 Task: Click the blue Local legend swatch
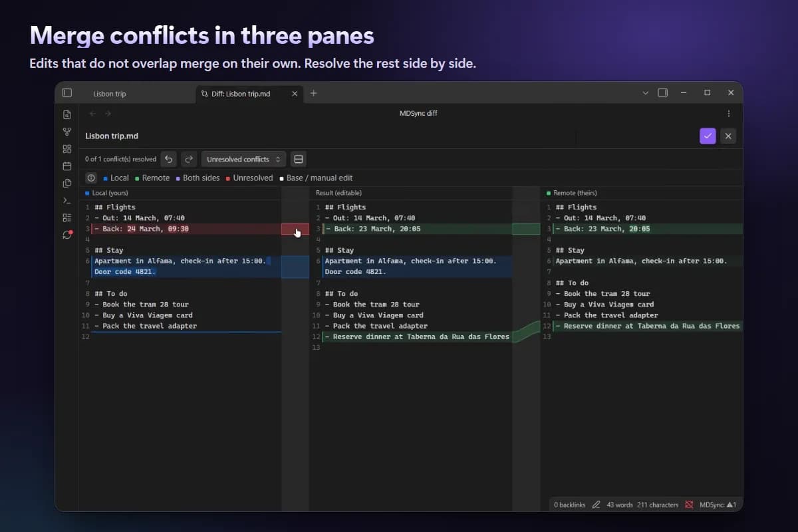tap(106, 178)
